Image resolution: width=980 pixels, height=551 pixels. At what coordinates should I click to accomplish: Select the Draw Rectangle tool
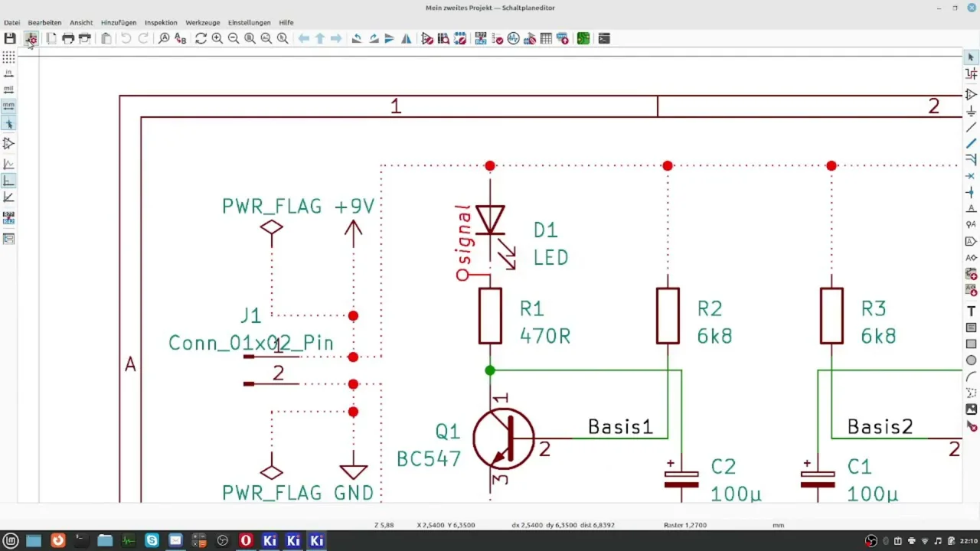pyautogui.click(x=971, y=344)
